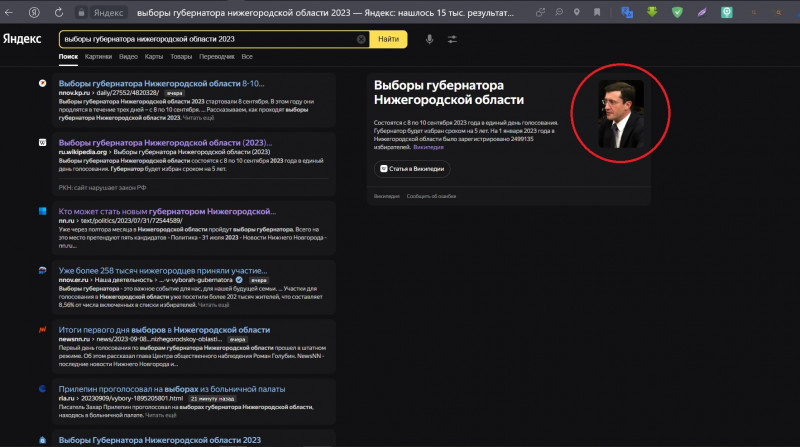Click the favicon of the nnov.kp.ru result
The width and height of the screenshot is (800, 447).
[x=42, y=83]
